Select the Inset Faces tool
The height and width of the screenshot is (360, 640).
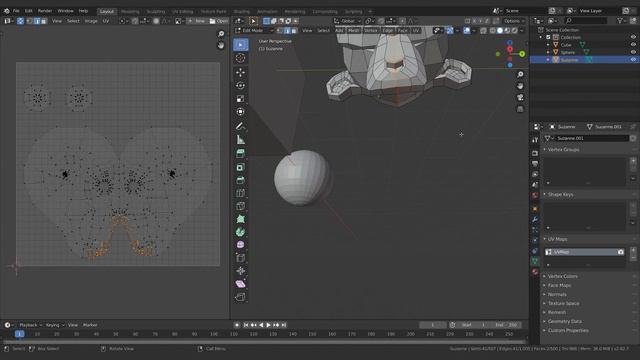pos(240,167)
